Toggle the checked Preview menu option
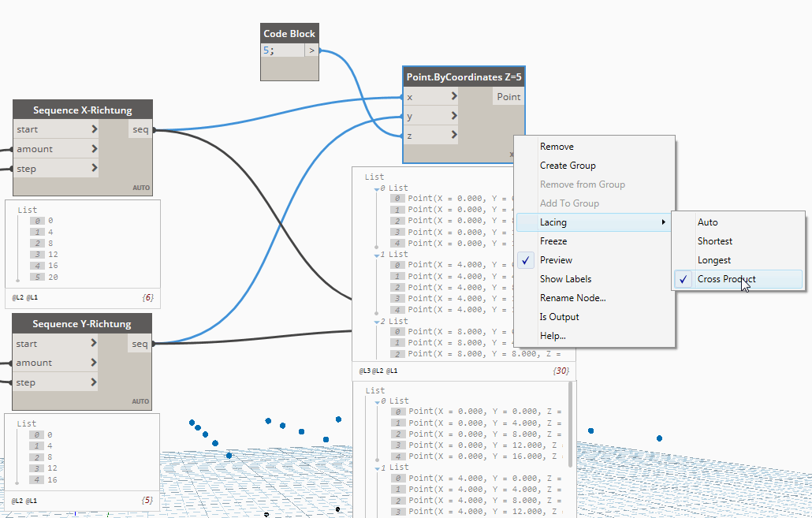 556,260
